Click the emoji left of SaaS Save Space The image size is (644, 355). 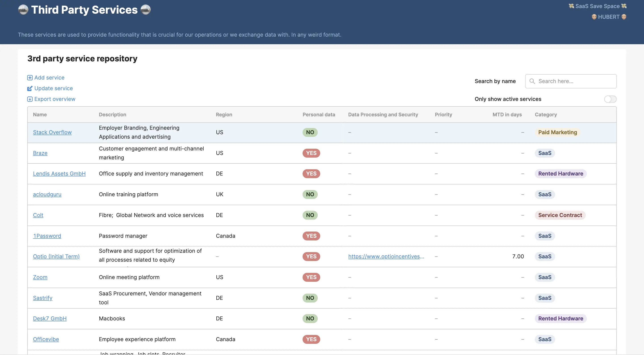click(571, 6)
